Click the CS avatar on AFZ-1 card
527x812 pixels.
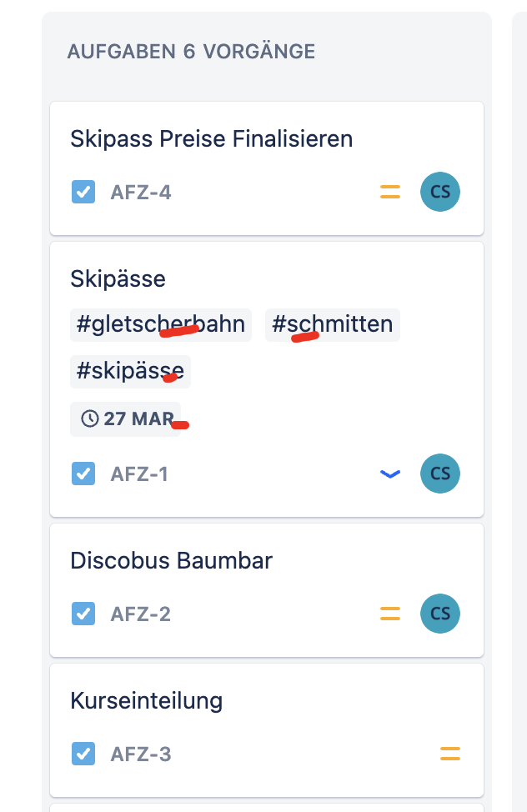point(440,474)
